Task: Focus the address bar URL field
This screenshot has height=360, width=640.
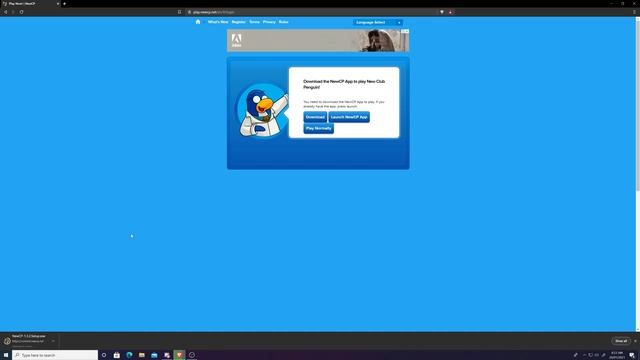Action: point(312,12)
